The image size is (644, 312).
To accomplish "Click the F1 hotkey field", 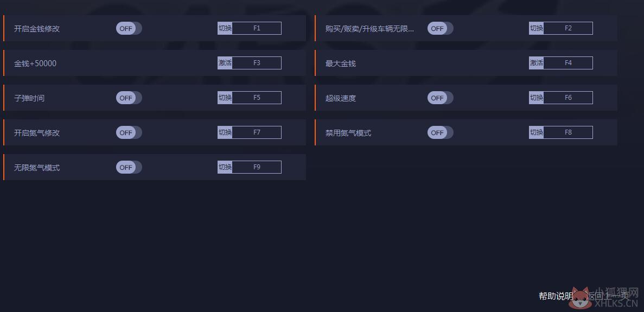I will pos(257,28).
